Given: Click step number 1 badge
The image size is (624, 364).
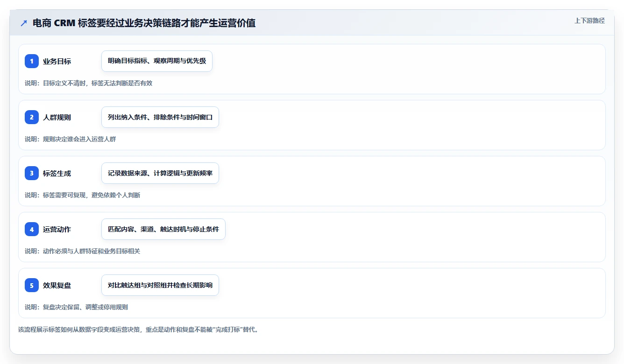Looking at the screenshot, I should click(32, 61).
